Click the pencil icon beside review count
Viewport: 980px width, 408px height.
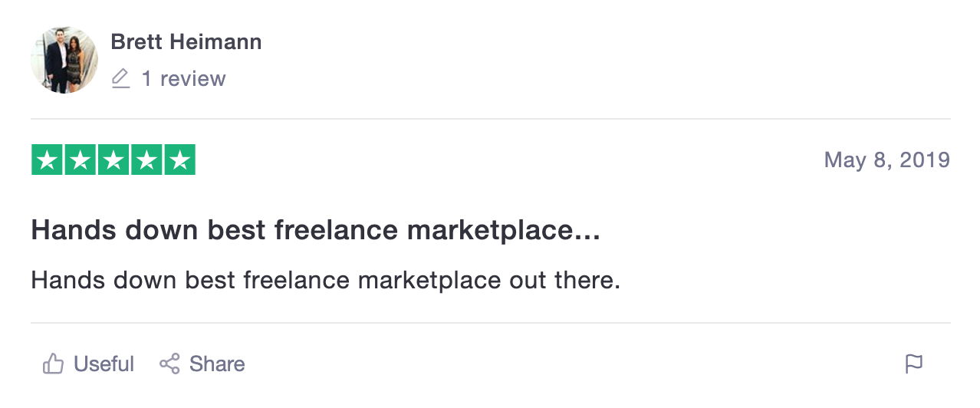120,79
